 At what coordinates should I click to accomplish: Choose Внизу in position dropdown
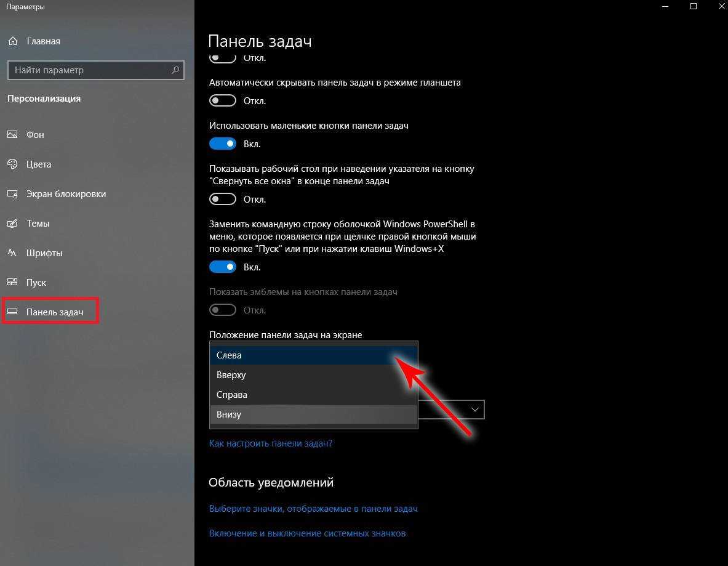pyautogui.click(x=314, y=414)
